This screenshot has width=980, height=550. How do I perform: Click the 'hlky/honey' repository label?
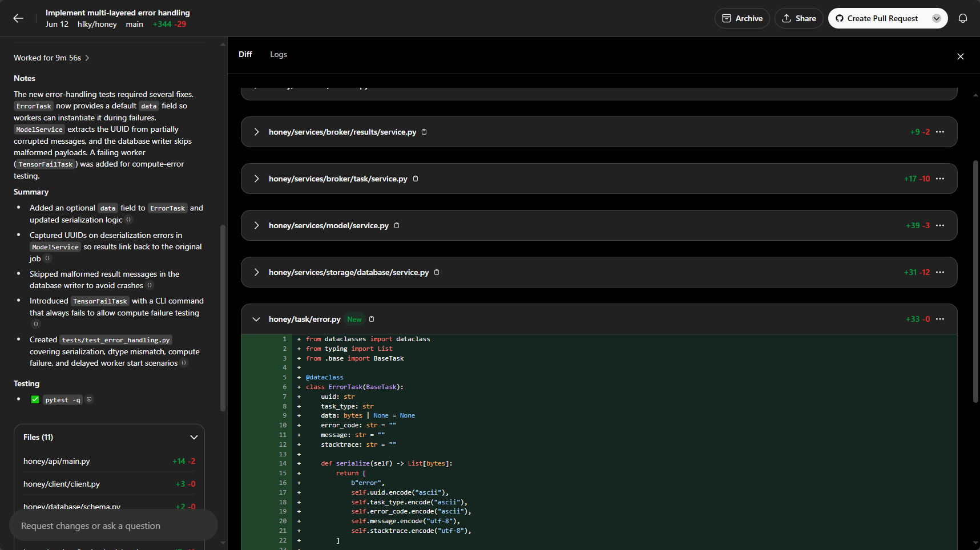(x=97, y=24)
